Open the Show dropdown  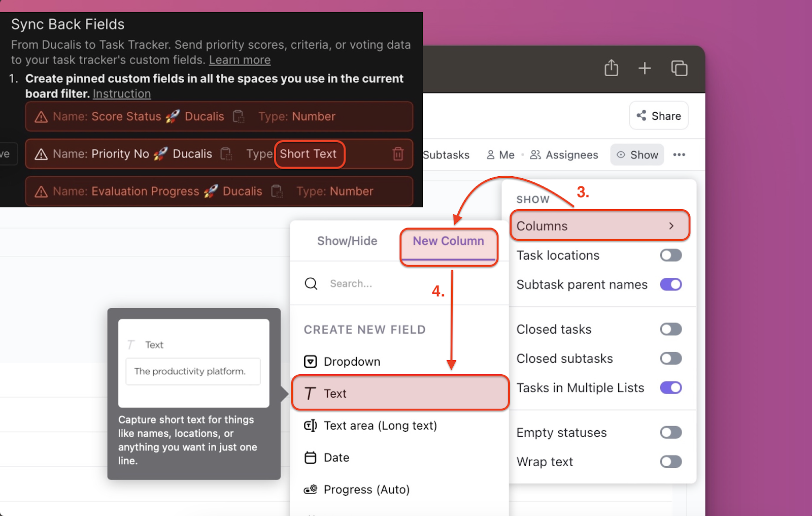coord(637,154)
